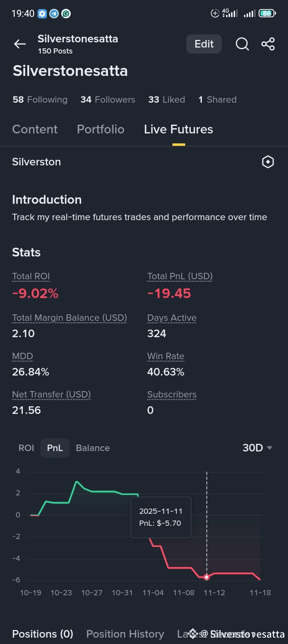Viewport: 288px width, 644px height.
Task: Select the Live Futures tab
Action: (x=178, y=129)
